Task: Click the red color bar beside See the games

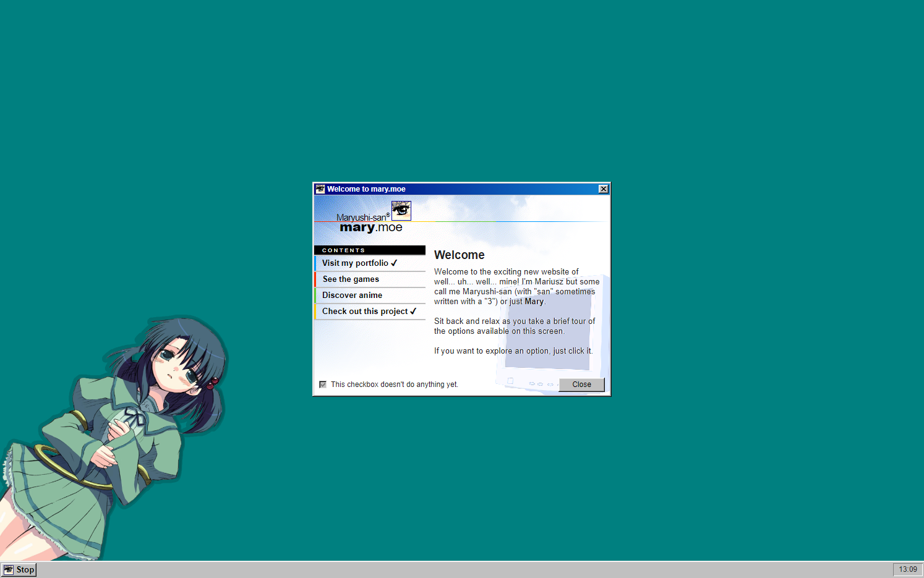Action: (x=315, y=279)
